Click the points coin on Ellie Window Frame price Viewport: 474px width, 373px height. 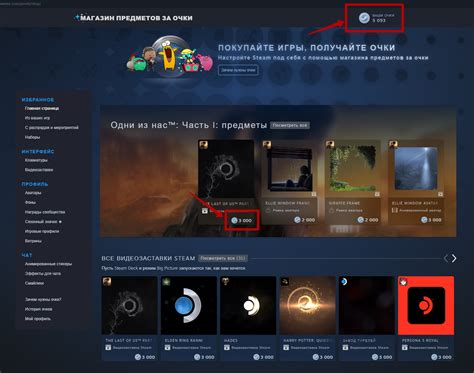pos(297,220)
